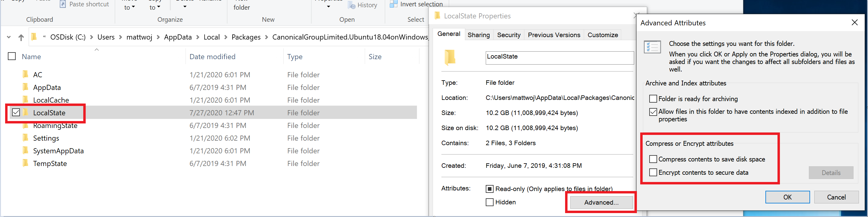Click the up-one-level arrow in address bar

point(21,37)
